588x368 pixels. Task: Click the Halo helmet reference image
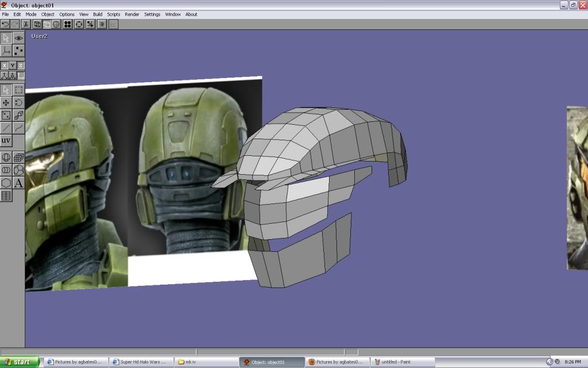point(144,183)
